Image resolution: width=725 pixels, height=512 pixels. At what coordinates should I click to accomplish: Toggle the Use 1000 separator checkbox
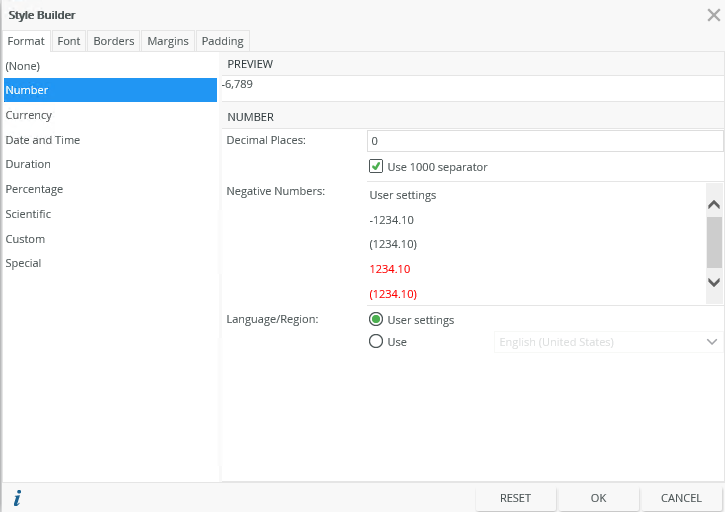coord(377,167)
